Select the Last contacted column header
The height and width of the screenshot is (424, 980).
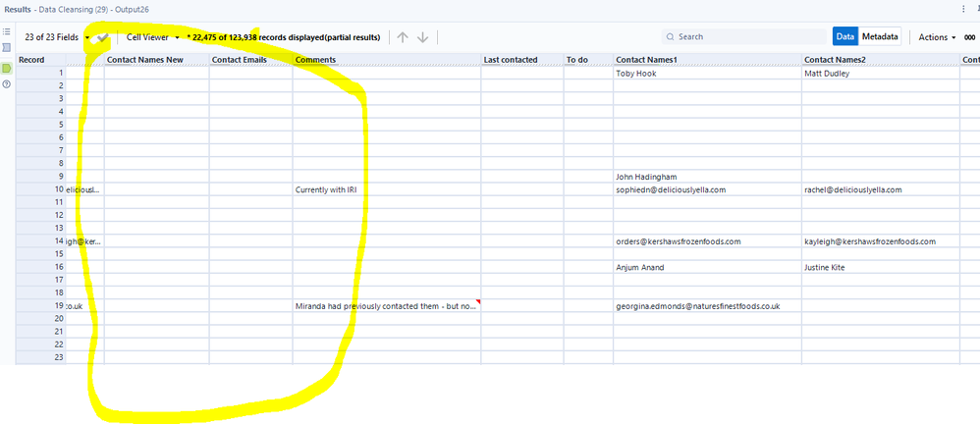(x=521, y=60)
